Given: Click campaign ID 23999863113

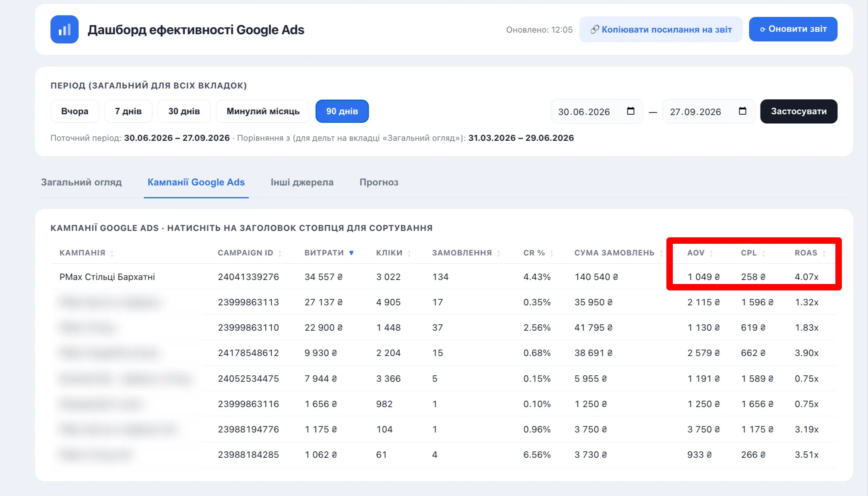Looking at the screenshot, I should click(x=248, y=302).
